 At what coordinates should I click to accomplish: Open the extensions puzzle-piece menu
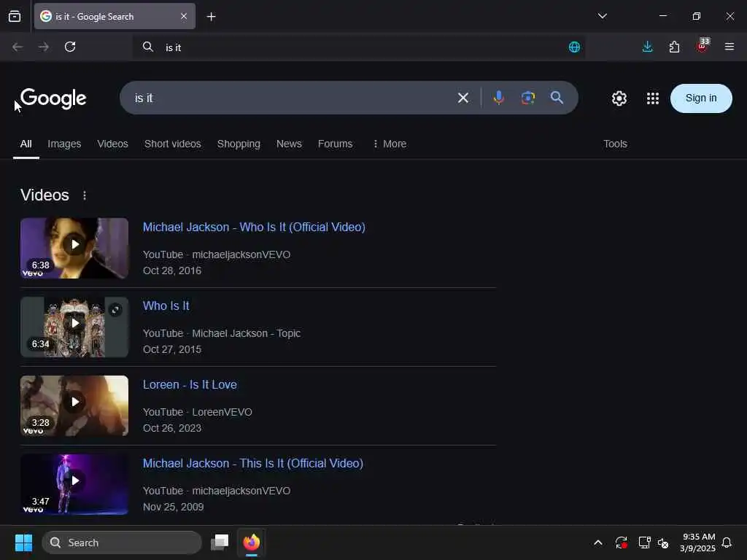tap(674, 47)
